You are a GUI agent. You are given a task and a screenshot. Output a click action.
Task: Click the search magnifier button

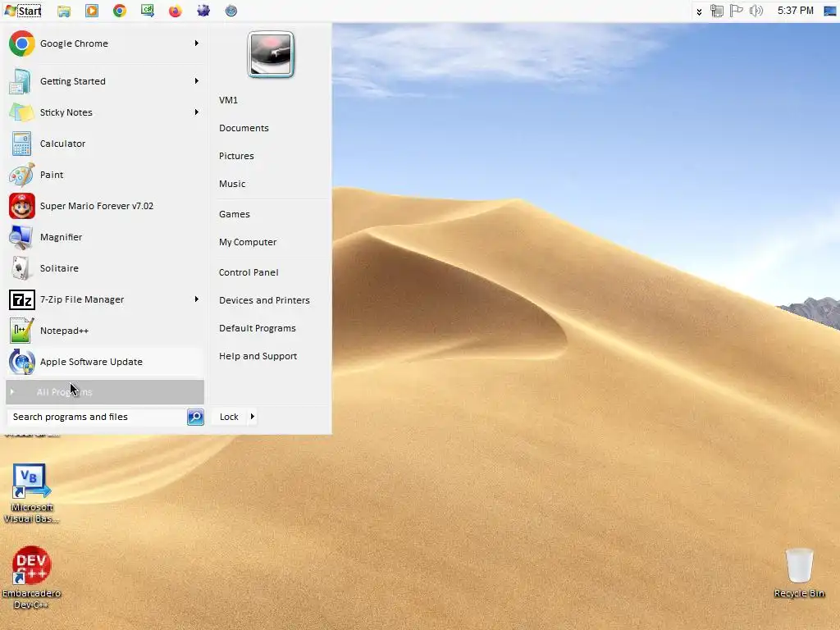[x=195, y=417]
